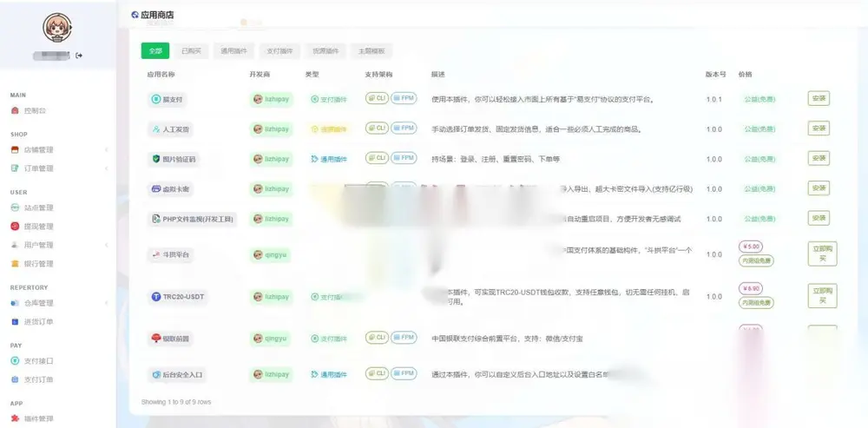This screenshot has height=428, width=868.
Task: Click the red 提现管理 withdrawal icon
Action: (15, 227)
